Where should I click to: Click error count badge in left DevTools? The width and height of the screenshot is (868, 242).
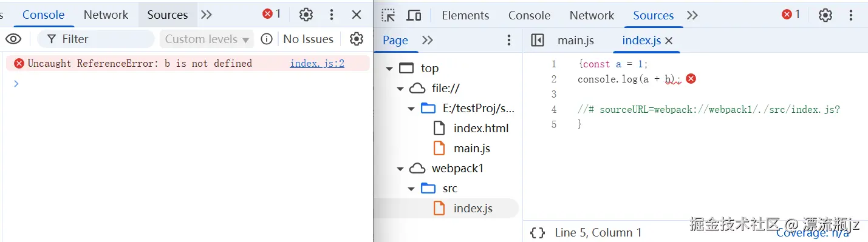272,14
